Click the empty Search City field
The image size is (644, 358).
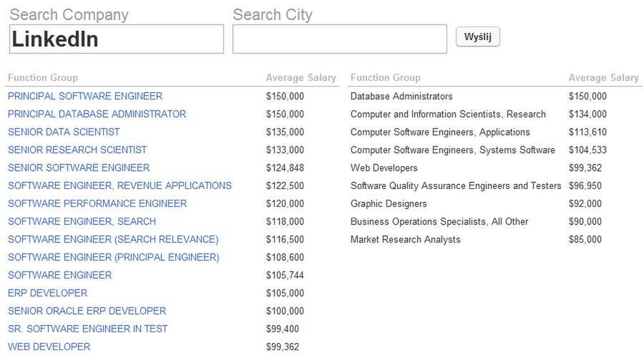[x=339, y=39]
